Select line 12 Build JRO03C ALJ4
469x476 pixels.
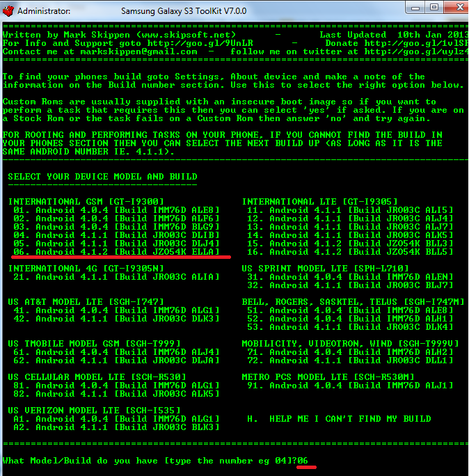350,219
